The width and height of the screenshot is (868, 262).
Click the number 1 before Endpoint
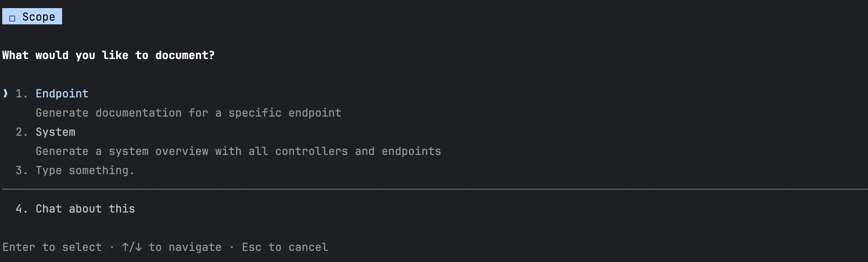coord(21,94)
